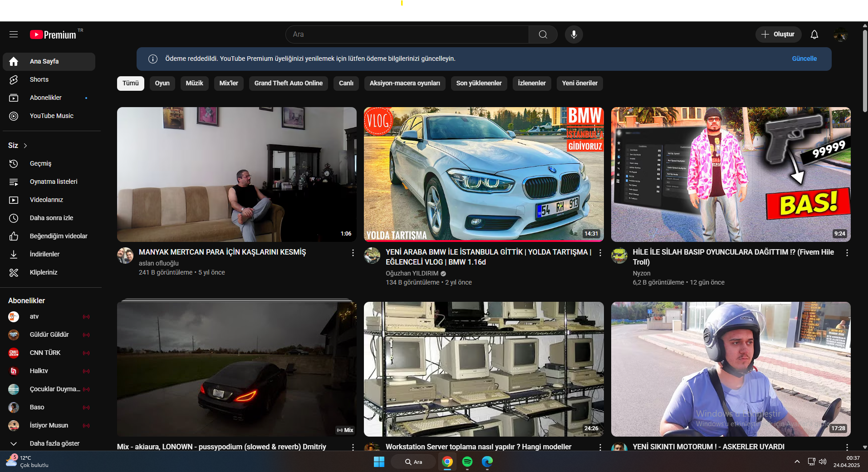868x472 pixels.
Task: Open Microsoft Edge from the taskbar
Action: point(487,462)
